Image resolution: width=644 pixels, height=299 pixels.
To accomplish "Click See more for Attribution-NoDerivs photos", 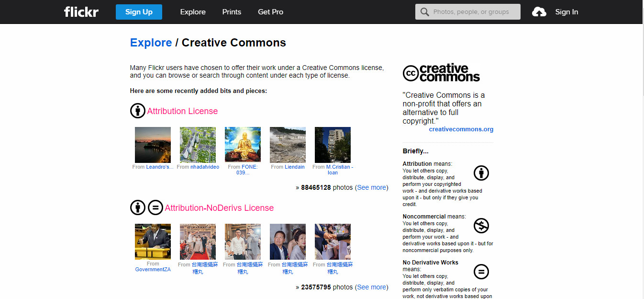I will click(372, 287).
